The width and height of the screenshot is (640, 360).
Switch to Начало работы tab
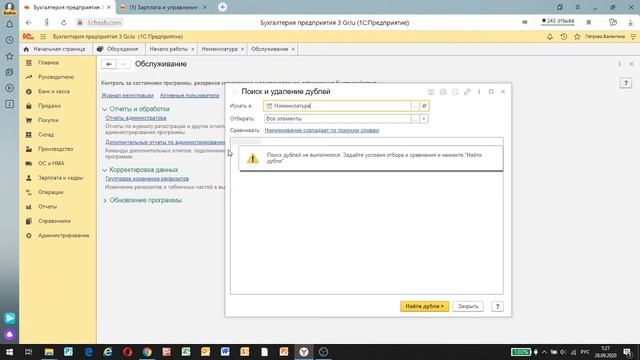tap(169, 49)
